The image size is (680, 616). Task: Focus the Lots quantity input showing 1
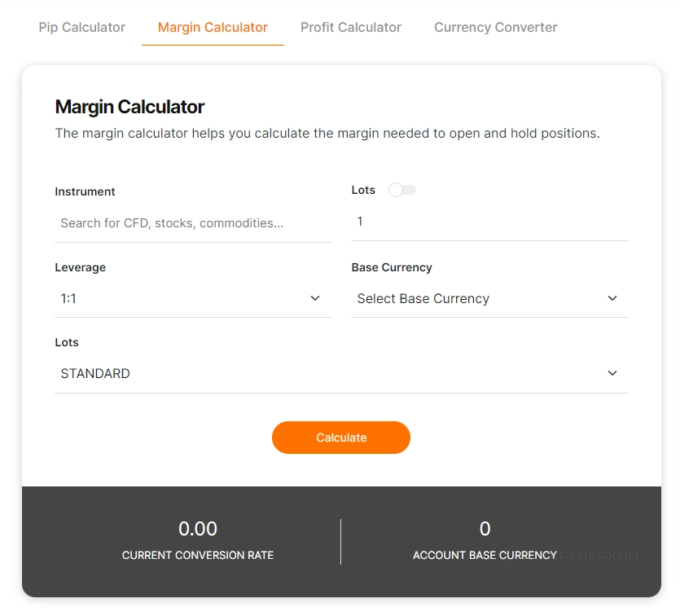[489, 222]
